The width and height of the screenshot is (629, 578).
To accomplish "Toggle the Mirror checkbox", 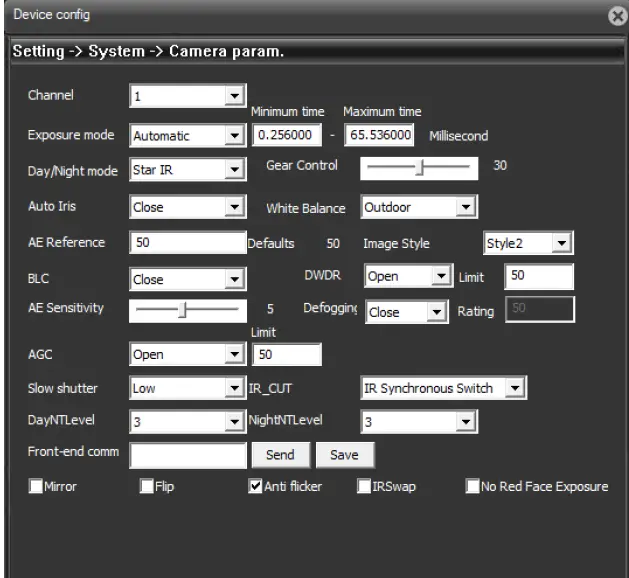I will (36, 486).
